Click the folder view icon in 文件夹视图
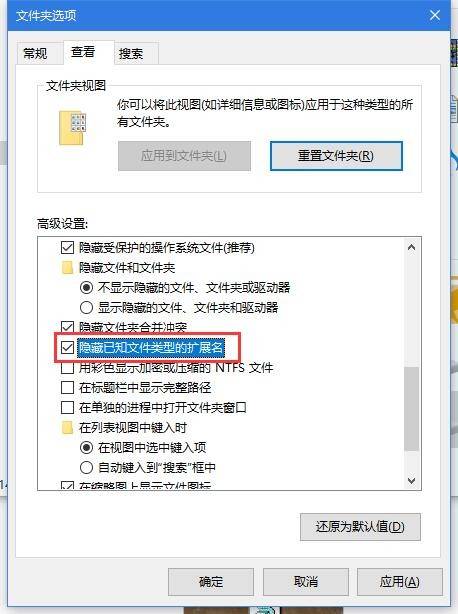The image size is (458, 614). coord(73,128)
